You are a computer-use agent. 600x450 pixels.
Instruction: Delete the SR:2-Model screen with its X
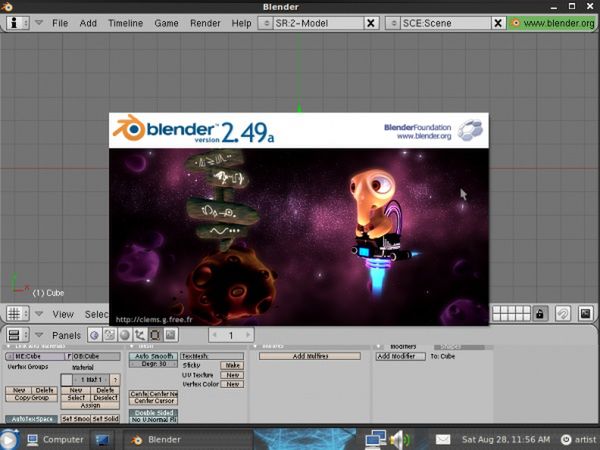(x=370, y=23)
